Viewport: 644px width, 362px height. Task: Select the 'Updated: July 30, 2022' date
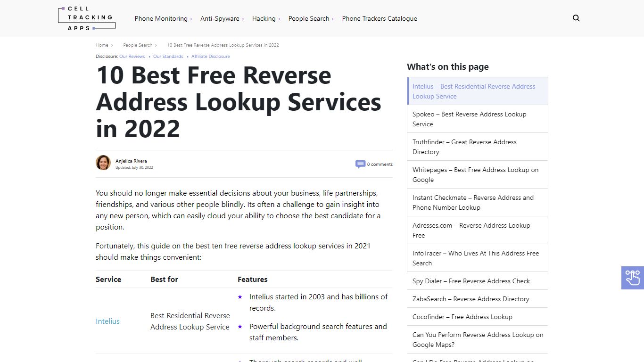tap(134, 167)
